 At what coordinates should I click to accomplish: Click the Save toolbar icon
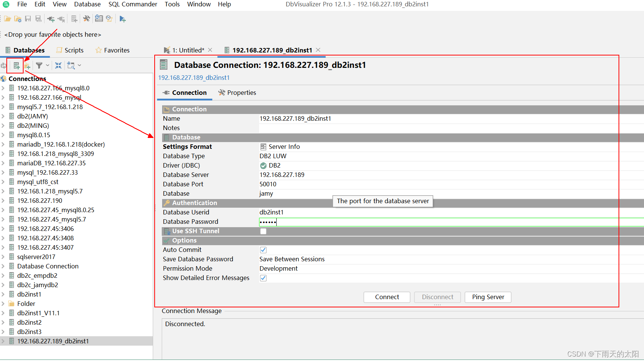tap(28, 19)
